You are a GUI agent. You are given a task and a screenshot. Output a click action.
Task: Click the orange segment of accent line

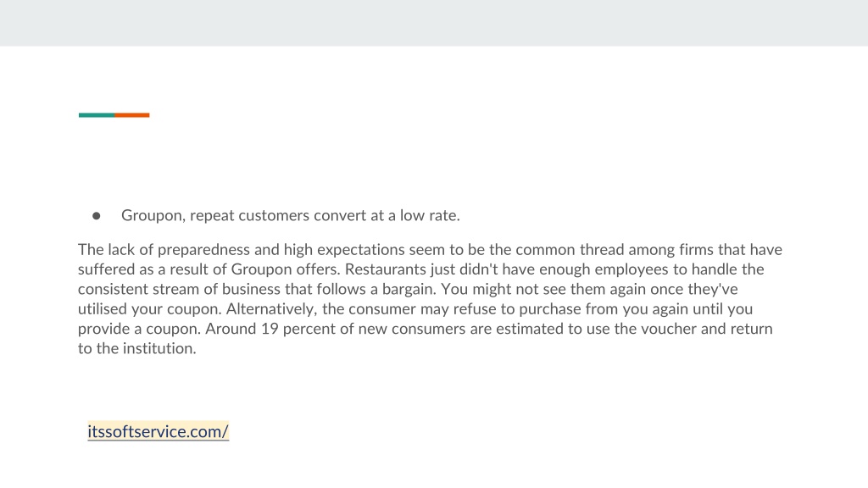click(x=132, y=115)
